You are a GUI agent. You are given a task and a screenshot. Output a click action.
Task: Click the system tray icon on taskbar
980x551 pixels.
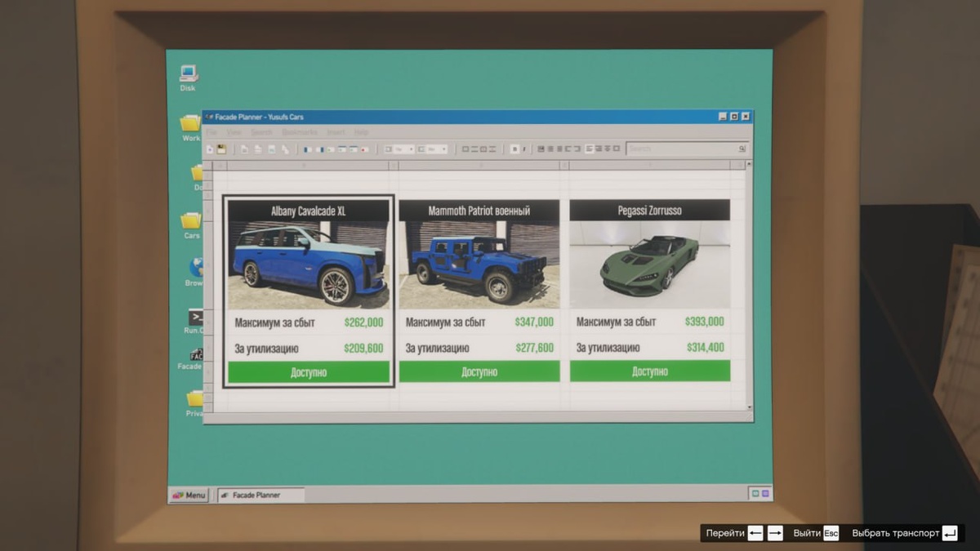[x=759, y=494]
